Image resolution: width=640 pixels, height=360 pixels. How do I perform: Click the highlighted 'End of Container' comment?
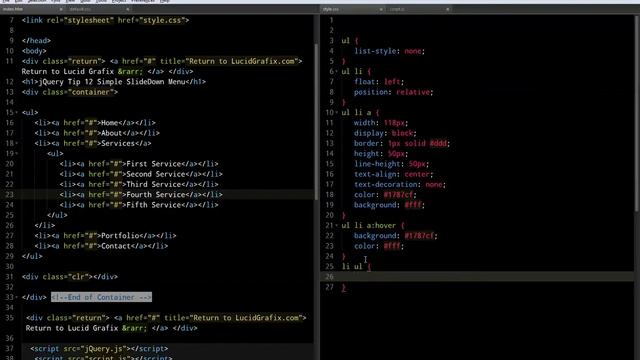tap(101, 297)
